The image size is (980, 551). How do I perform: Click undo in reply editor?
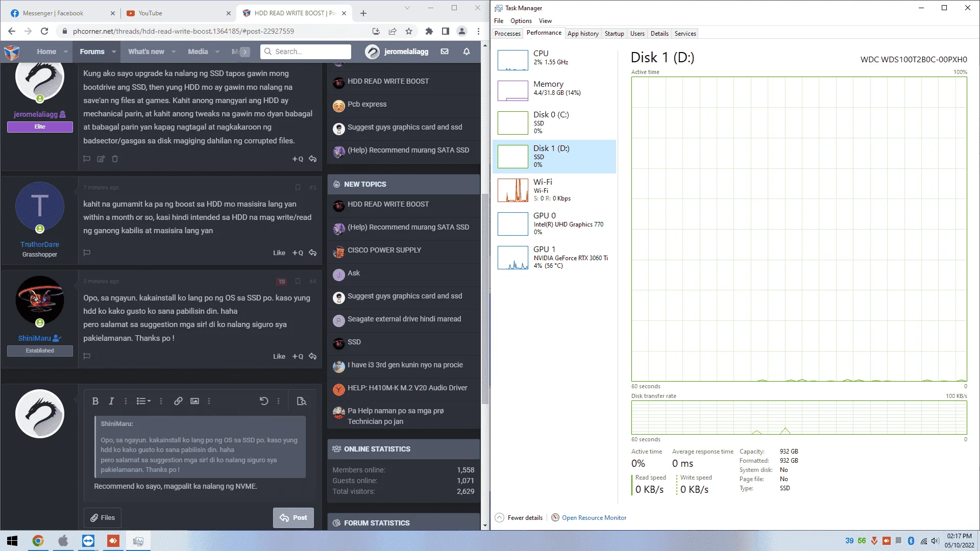[x=263, y=401]
